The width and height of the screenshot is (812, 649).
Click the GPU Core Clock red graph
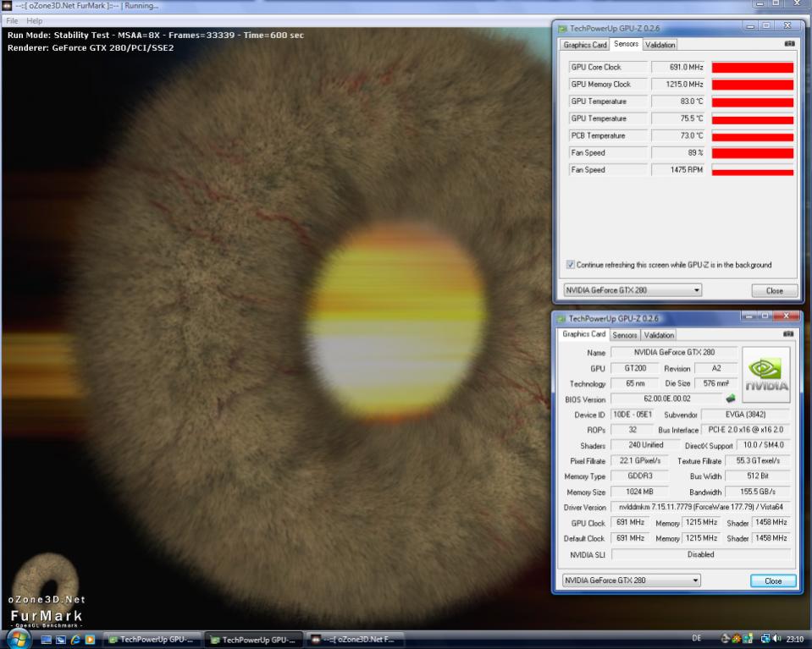point(753,68)
